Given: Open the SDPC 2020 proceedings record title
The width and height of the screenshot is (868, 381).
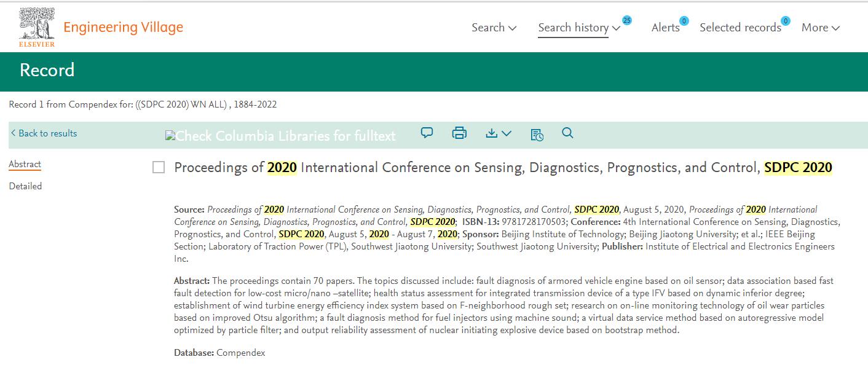Looking at the screenshot, I should point(502,167).
